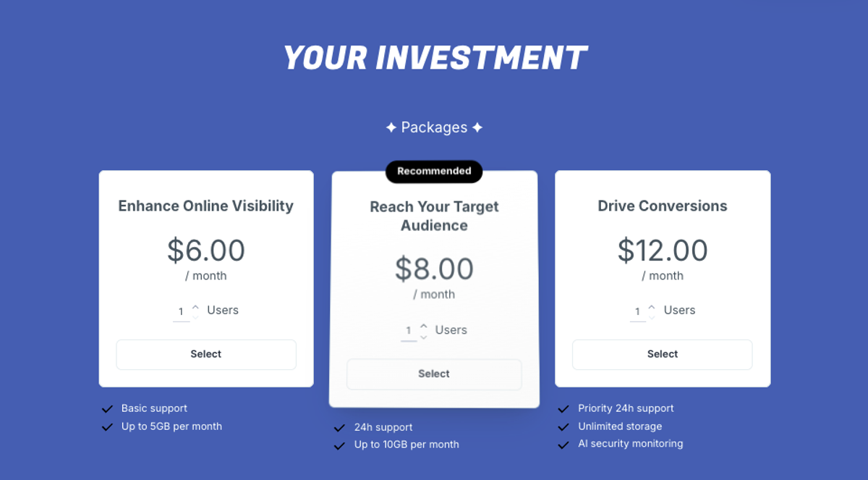
Task: Click the checkmark beside AI security monitoring
Action: [x=563, y=445]
